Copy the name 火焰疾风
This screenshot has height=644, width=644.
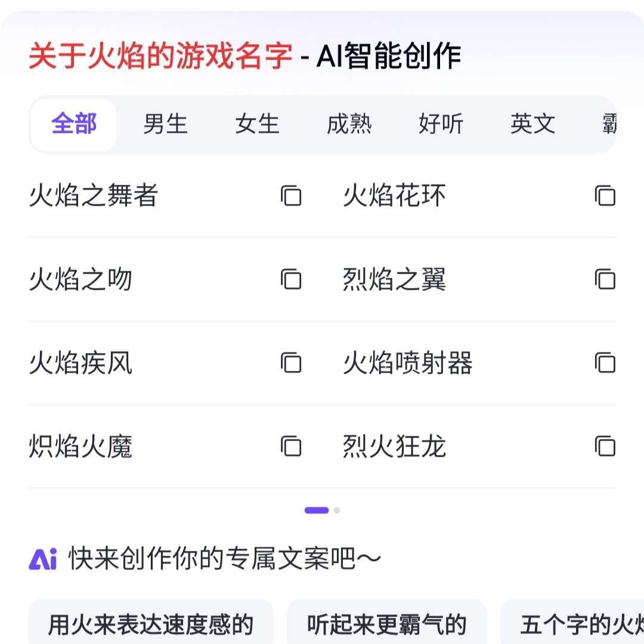[x=291, y=363]
